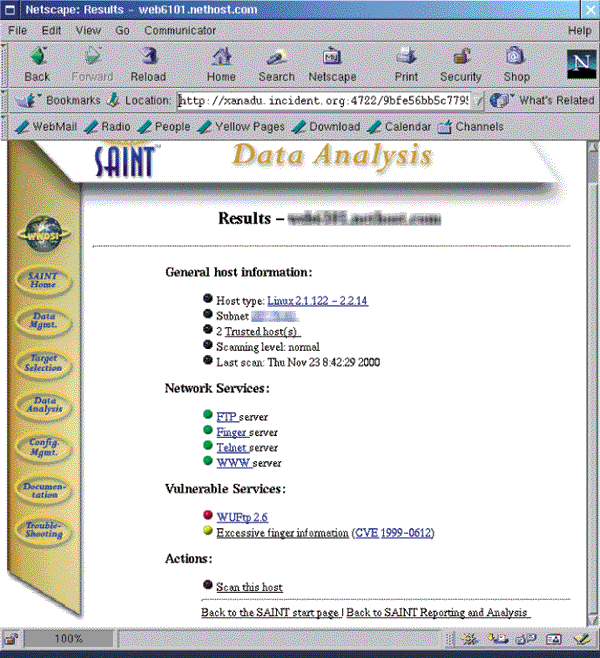Screen dimensions: 600x658
Task: Click the Back toolbar button
Action: (x=37, y=63)
